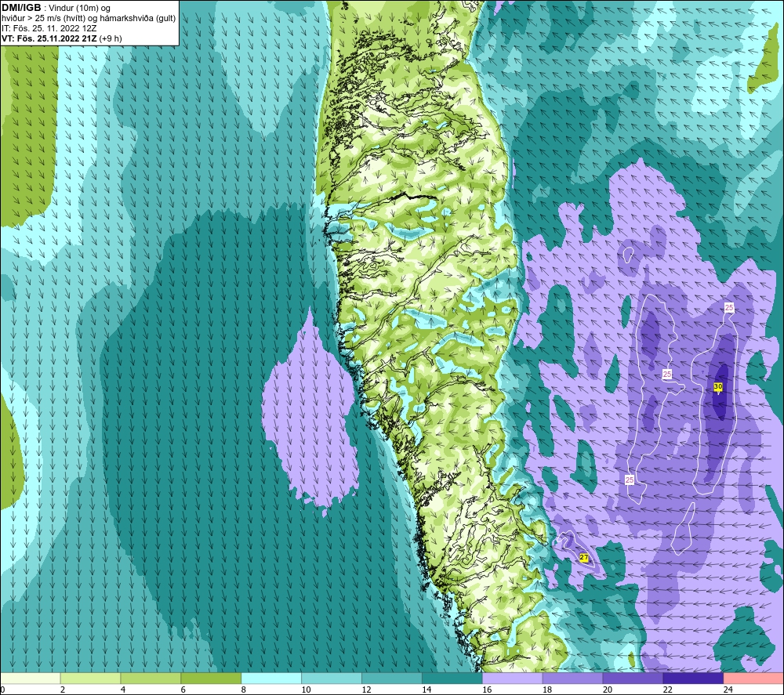Pick the 10–12 m/s turquoise legend swatch
This screenshot has height=695, width=784.
click(332, 678)
